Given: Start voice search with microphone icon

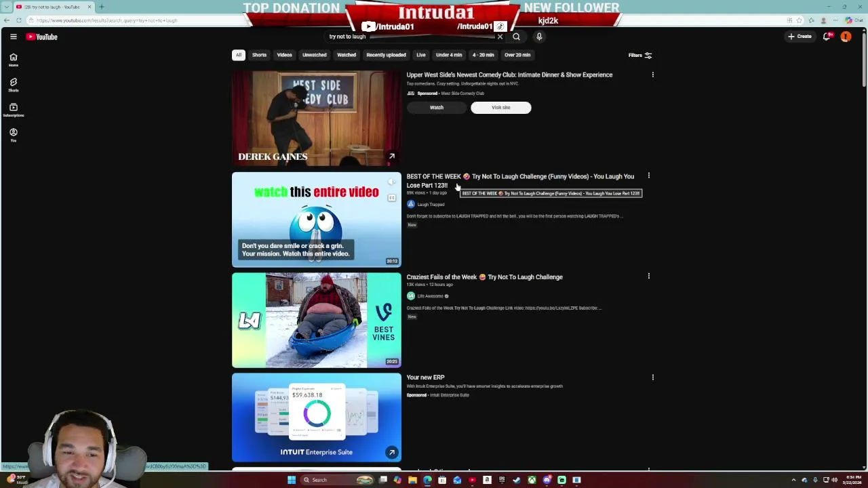Looking at the screenshot, I should (x=539, y=37).
